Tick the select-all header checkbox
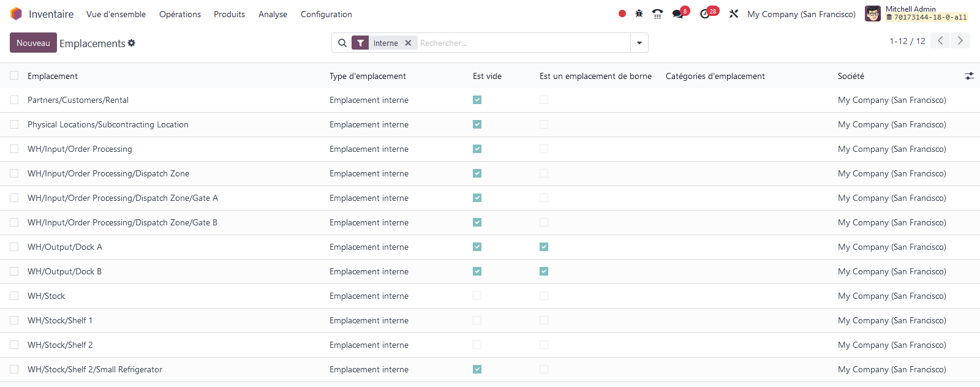Viewport: 980px width, 387px height. tap(14, 75)
